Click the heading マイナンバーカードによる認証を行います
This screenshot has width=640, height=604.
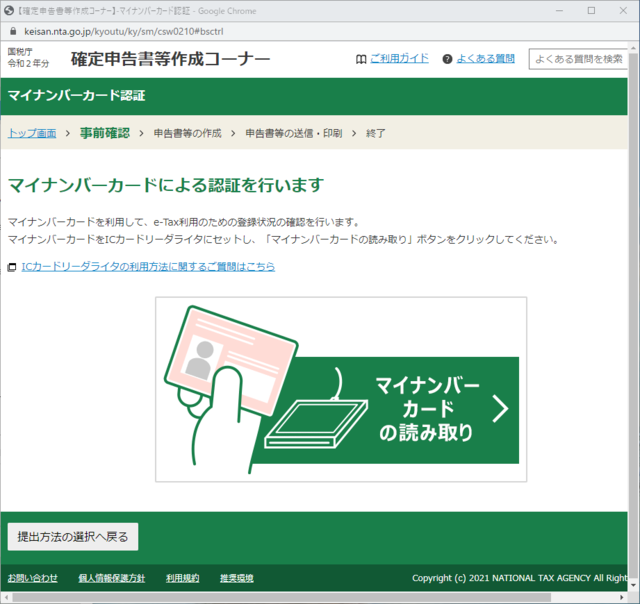click(x=166, y=185)
